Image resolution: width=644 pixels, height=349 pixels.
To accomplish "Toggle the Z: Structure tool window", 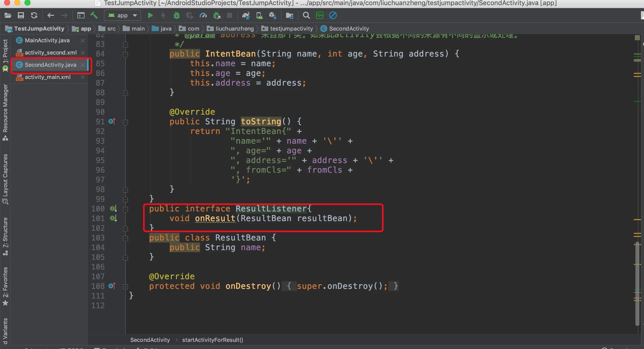I will [5, 233].
